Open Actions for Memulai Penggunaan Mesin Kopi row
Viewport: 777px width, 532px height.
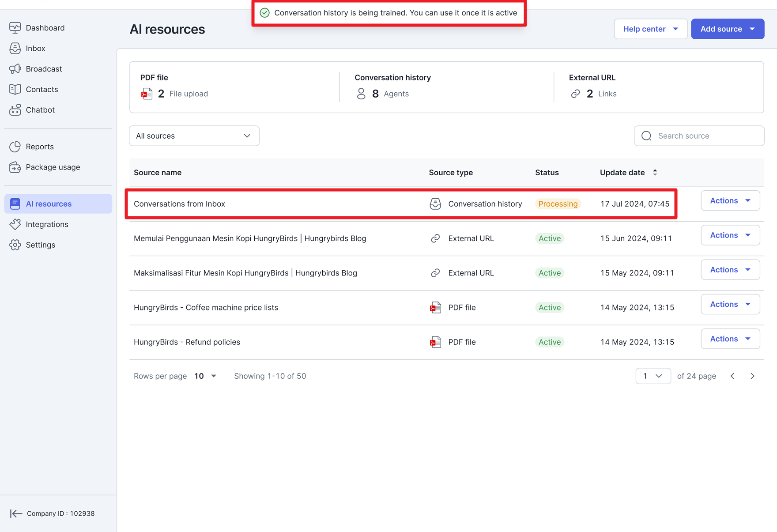pos(730,235)
